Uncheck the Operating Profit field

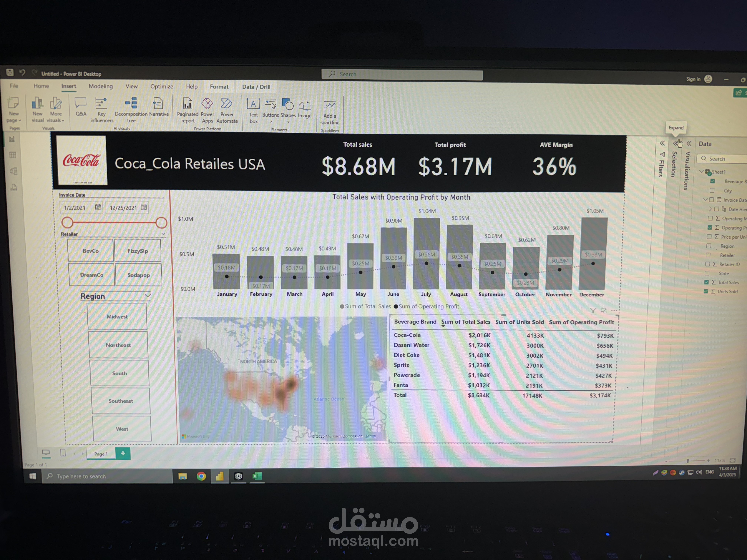tap(710, 228)
